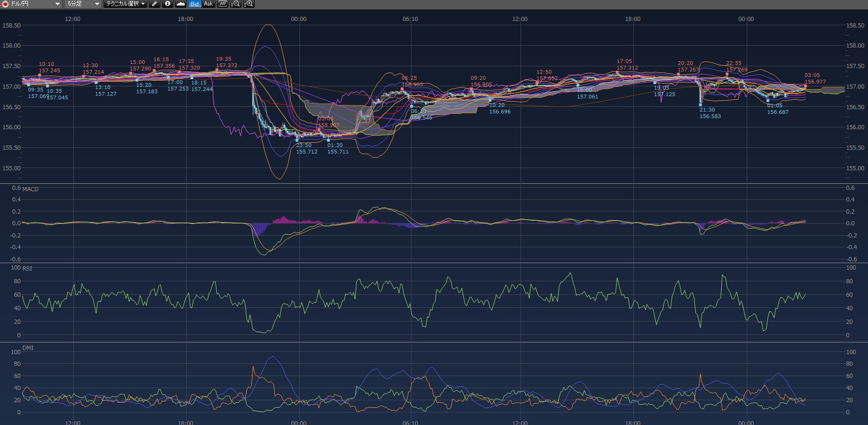Image resolution: width=868 pixels, height=425 pixels.
Task: Click the 19:35 high marker at 157.372
Action: (x=217, y=70)
